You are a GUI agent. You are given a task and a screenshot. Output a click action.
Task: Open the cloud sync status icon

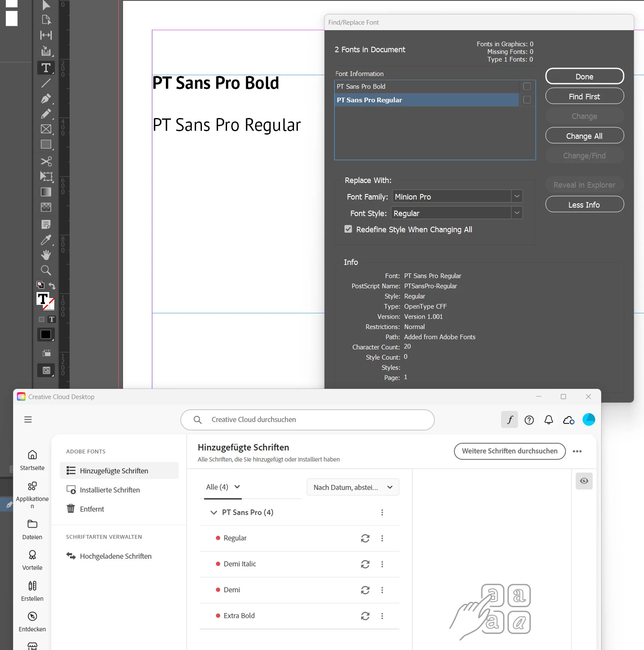(x=568, y=420)
